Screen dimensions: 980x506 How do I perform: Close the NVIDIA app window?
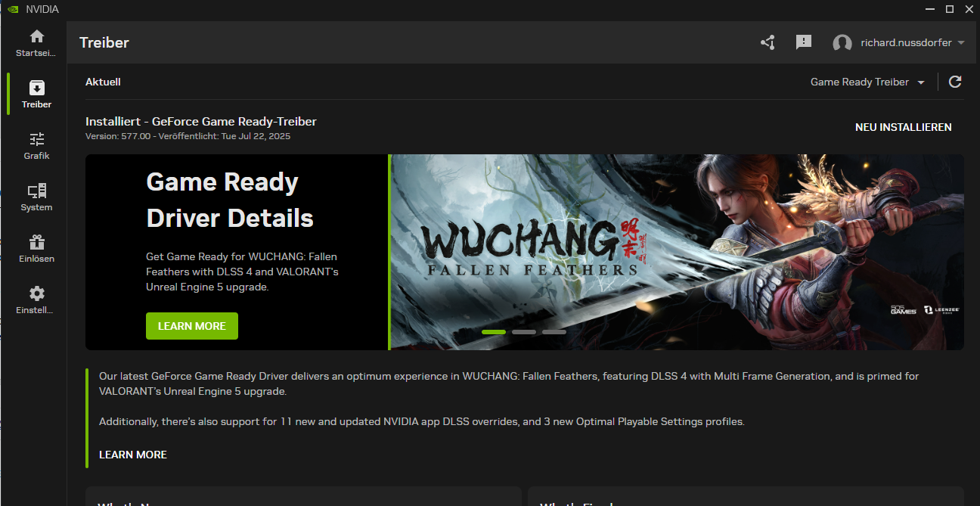(969, 9)
